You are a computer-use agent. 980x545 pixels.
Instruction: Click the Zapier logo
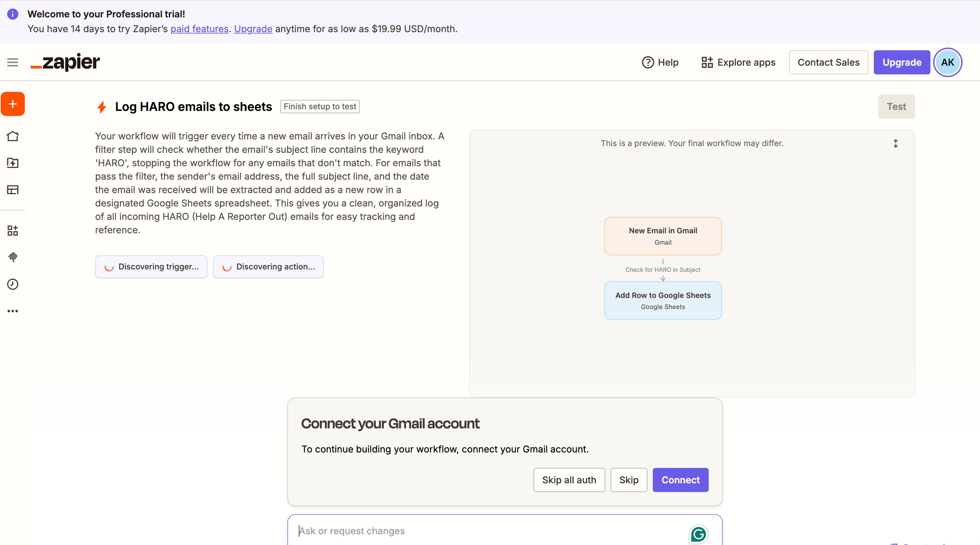click(x=65, y=62)
